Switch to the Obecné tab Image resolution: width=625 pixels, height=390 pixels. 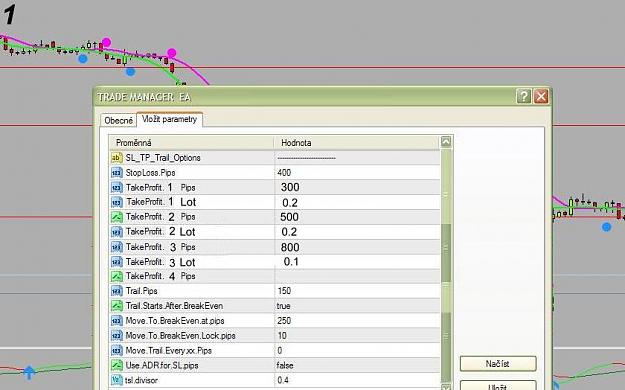click(x=118, y=120)
